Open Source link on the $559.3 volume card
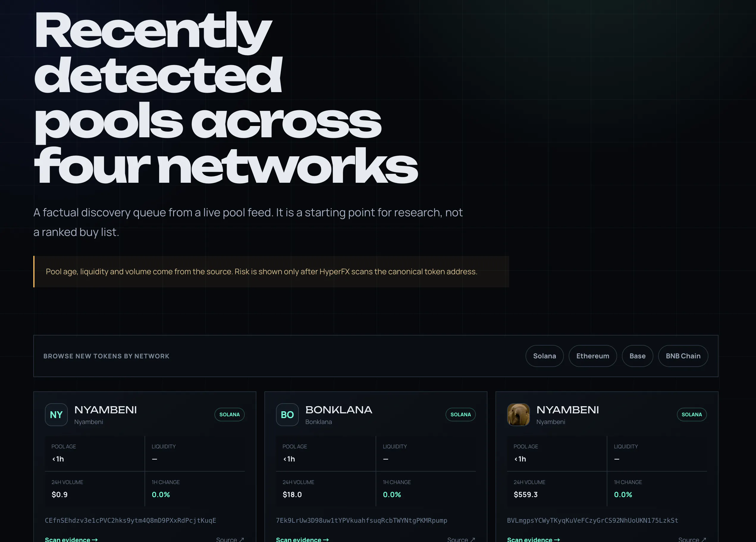 pos(692,539)
